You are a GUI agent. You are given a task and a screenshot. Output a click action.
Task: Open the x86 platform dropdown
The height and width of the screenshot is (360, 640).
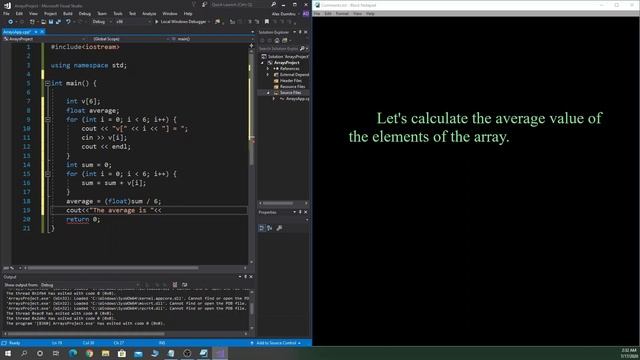click(133, 22)
